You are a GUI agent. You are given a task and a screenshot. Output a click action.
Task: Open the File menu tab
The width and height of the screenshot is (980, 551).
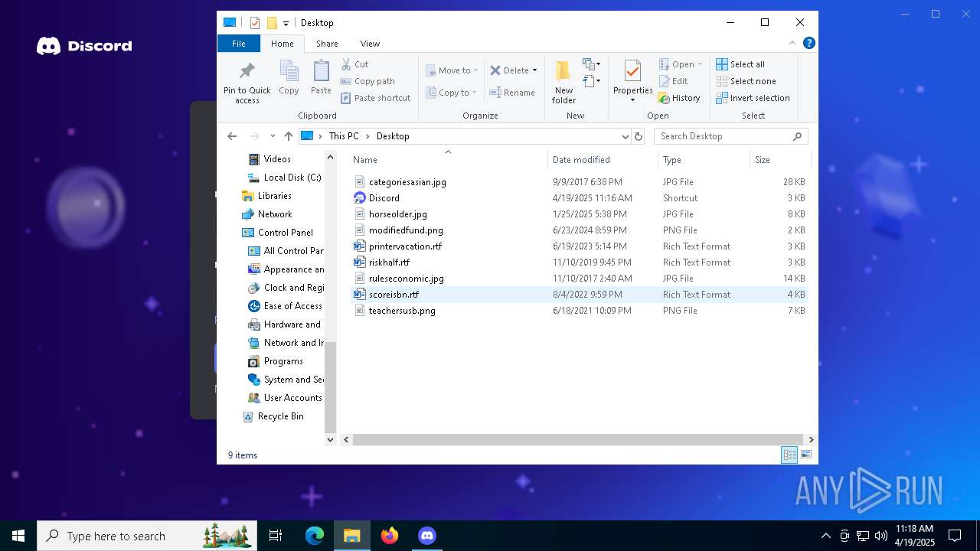pos(239,44)
